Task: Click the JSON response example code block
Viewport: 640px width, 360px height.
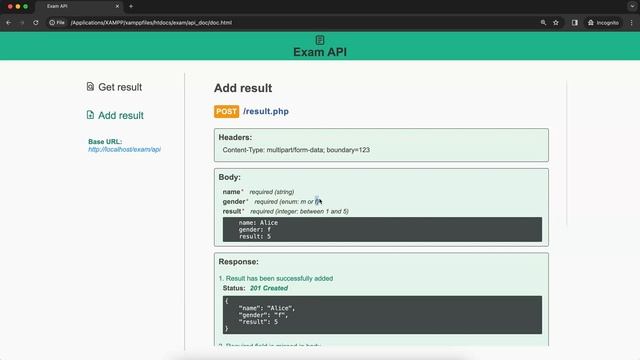Action: pyautogui.click(x=382, y=315)
